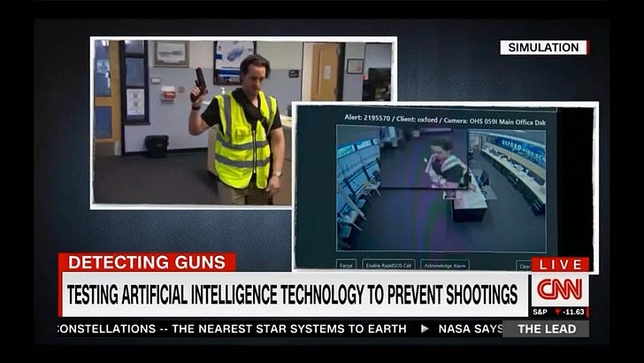Click the SIMULATION label
The height and width of the screenshot is (363, 644).
click(x=544, y=47)
